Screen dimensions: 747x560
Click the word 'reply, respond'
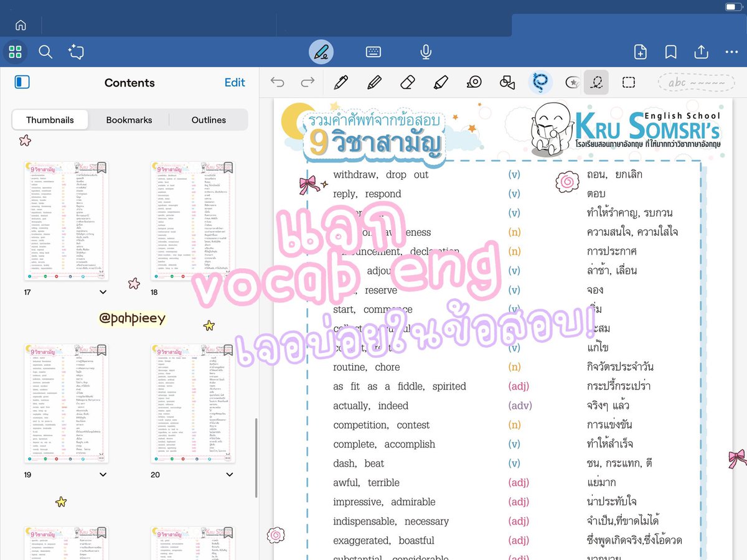(x=367, y=194)
